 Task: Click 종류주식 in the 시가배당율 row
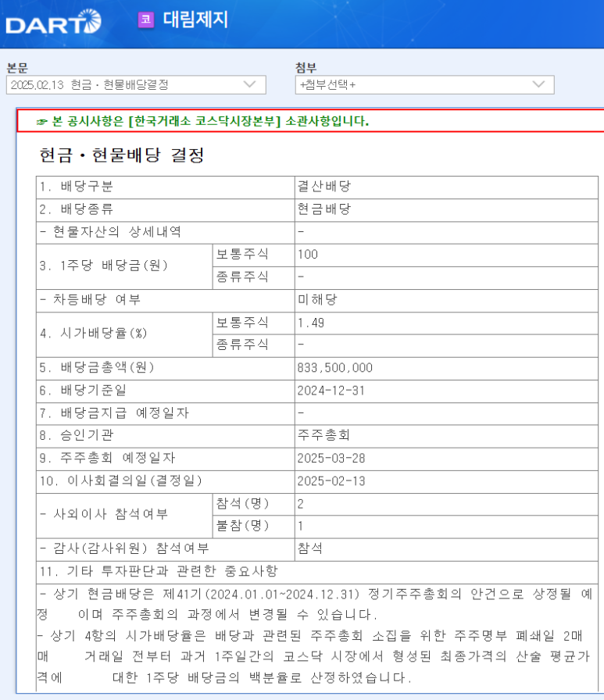(242, 345)
